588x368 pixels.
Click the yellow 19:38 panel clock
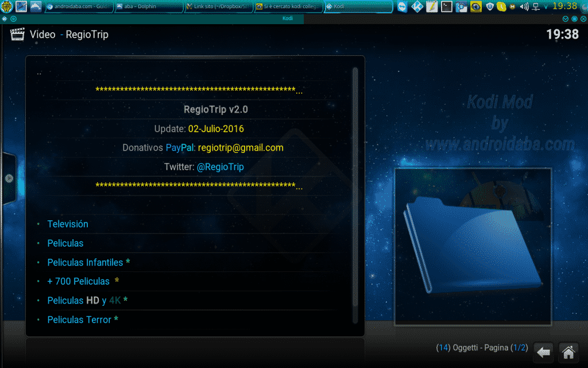565,6
